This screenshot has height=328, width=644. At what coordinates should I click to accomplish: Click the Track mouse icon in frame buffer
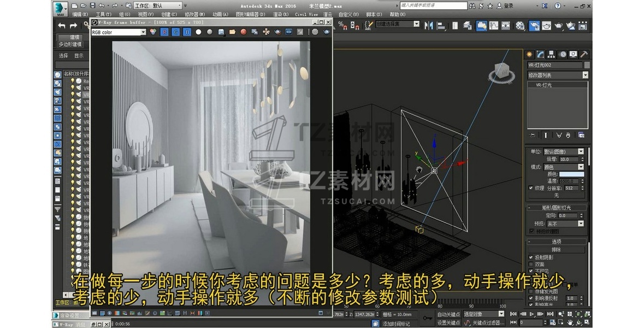click(x=266, y=32)
